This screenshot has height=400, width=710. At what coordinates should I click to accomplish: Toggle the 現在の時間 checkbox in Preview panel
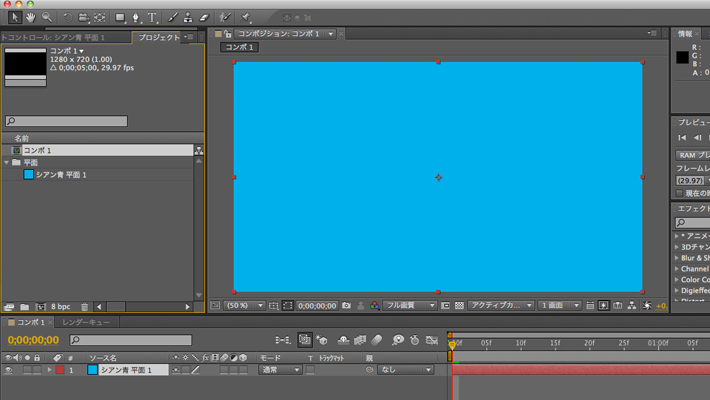[680, 193]
